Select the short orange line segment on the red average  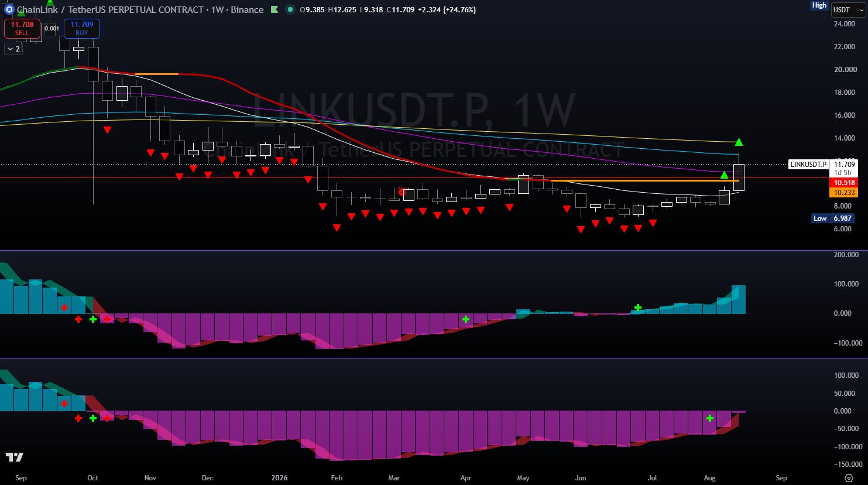156,74
